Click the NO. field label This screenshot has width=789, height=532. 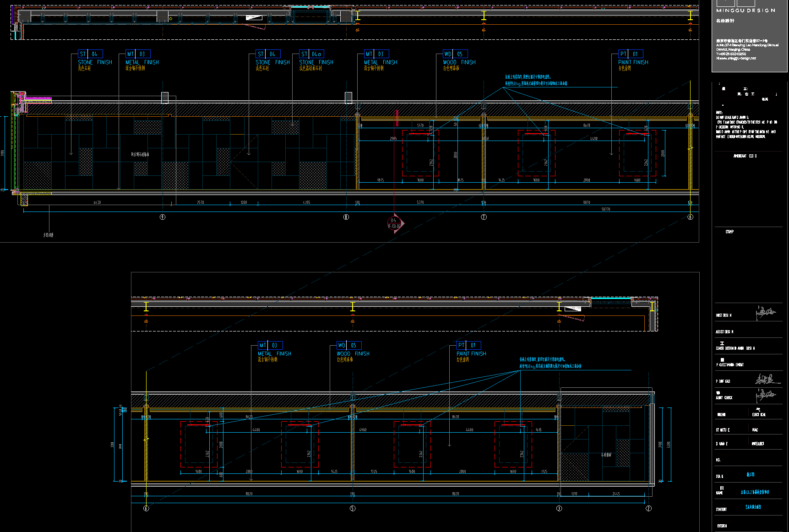pyautogui.click(x=718, y=460)
